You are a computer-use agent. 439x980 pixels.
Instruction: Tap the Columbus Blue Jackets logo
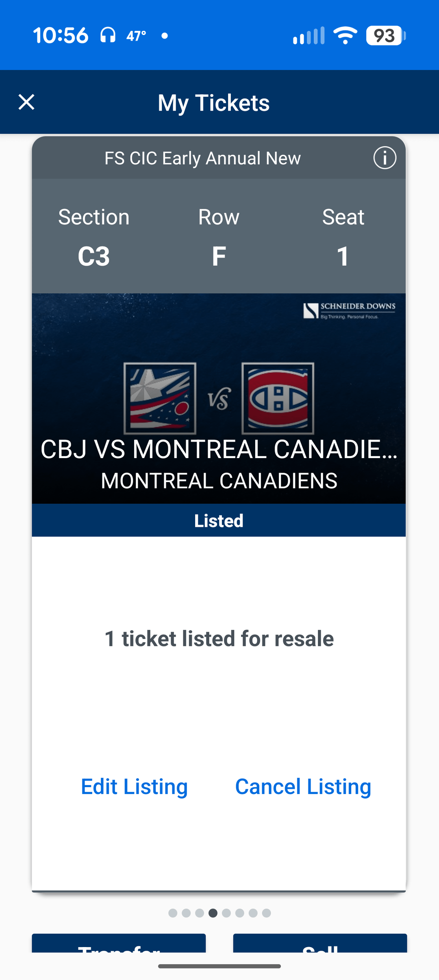point(160,398)
